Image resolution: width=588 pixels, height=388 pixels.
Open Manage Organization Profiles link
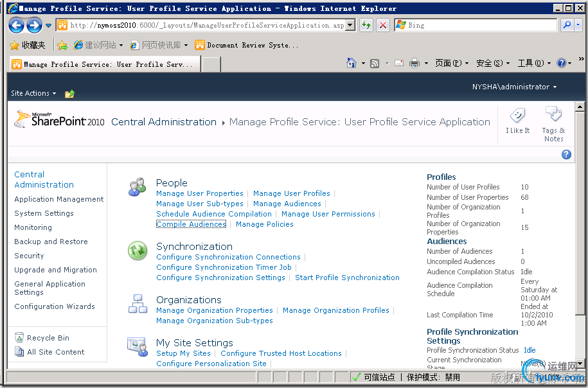(x=336, y=310)
